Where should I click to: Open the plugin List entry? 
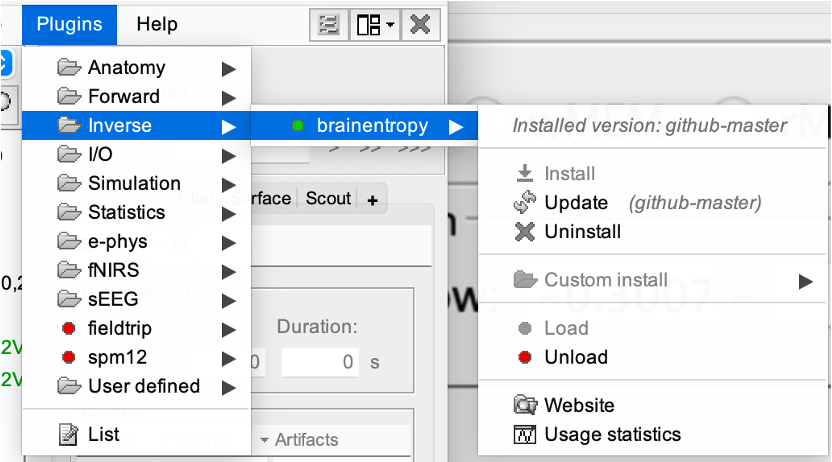[103, 434]
